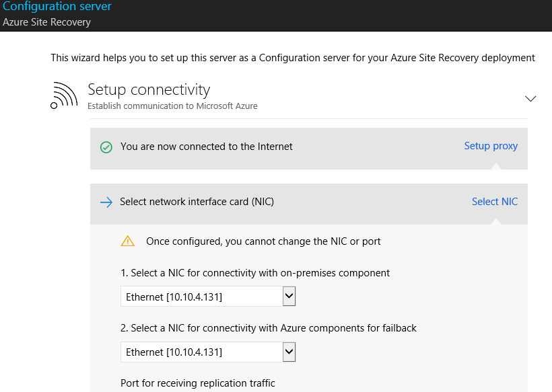Click the Ethernet value in the on-premises NIC box
552x392 pixels.
pyautogui.click(x=174, y=297)
